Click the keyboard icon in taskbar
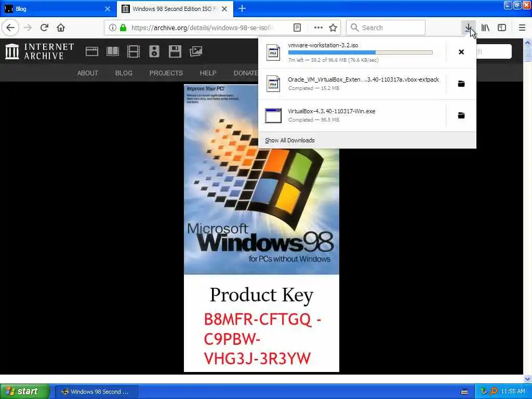 click(x=464, y=392)
